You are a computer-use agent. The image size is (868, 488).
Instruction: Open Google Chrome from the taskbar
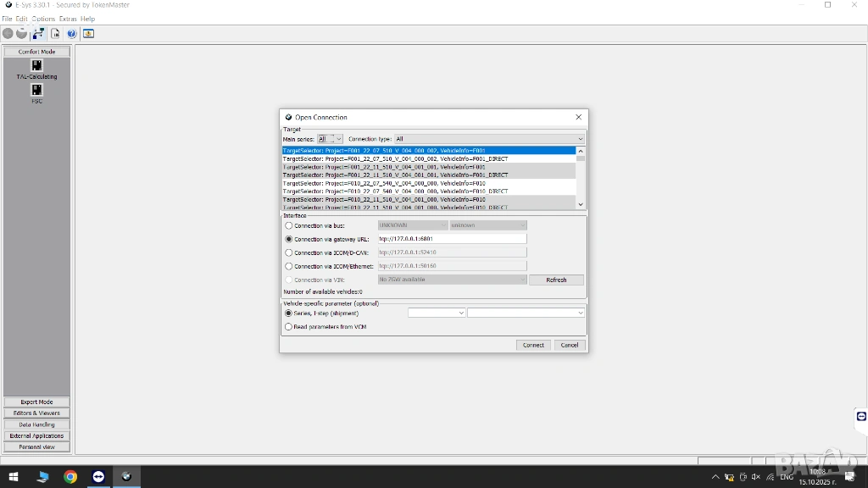click(x=70, y=477)
